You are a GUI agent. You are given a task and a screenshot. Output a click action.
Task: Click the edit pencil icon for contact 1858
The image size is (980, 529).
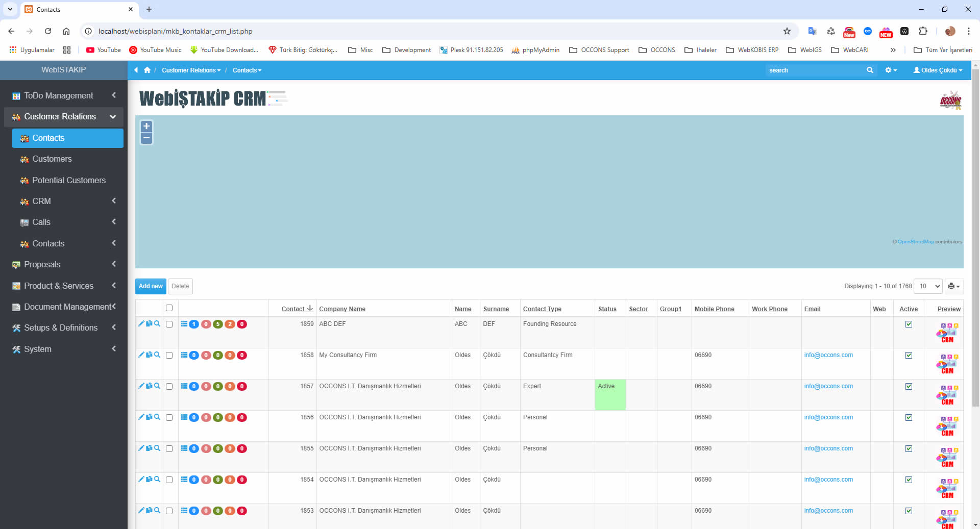(141, 355)
